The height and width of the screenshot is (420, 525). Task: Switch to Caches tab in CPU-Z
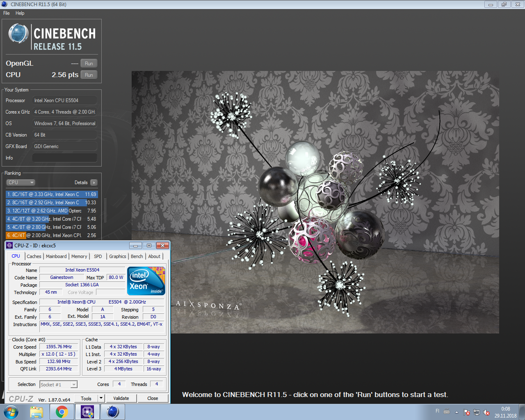(34, 256)
